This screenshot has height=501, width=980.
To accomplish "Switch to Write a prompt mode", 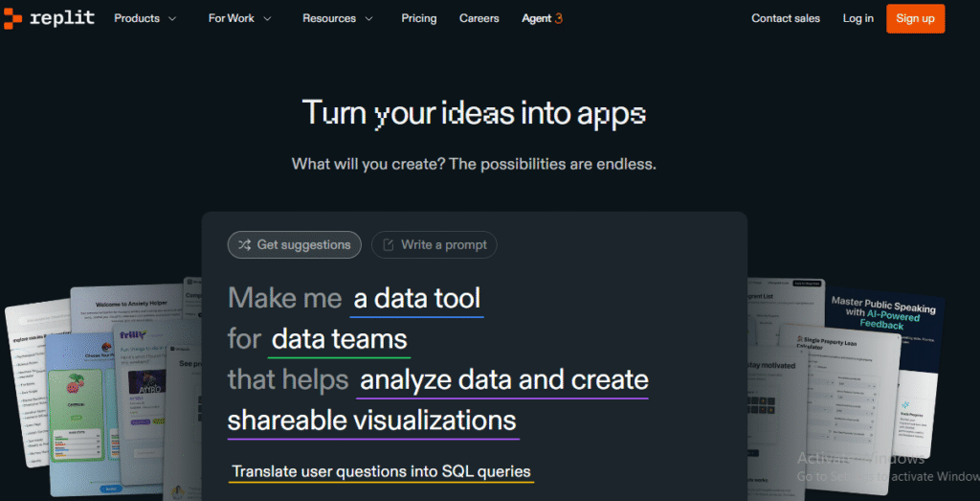I will tap(434, 245).
